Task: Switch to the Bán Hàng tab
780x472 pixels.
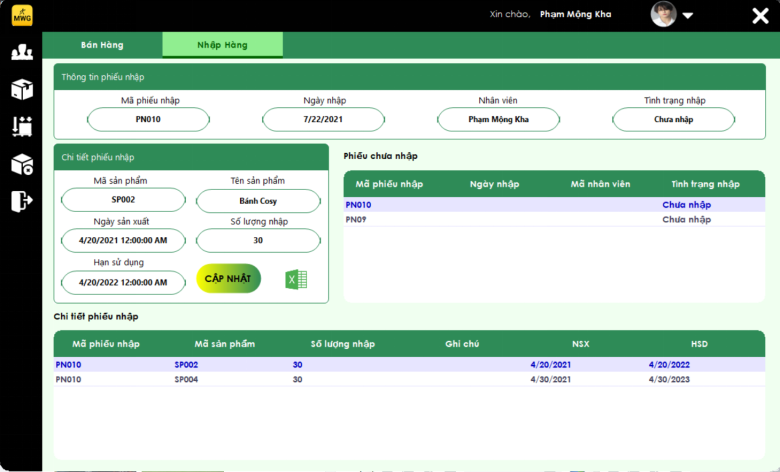Action: click(102, 45)
